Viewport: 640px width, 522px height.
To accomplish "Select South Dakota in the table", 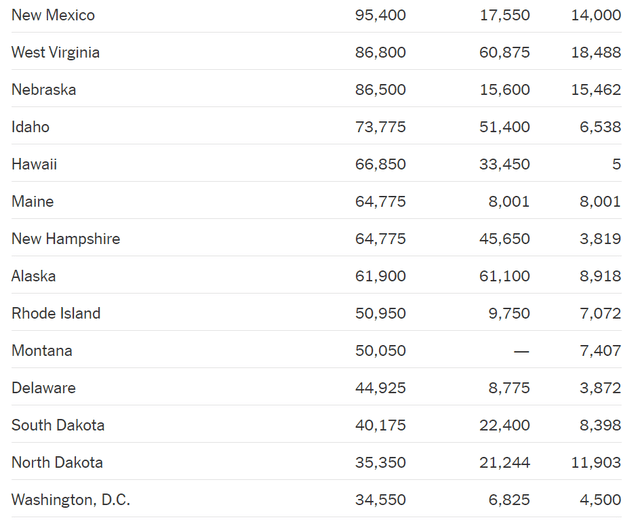I will 58,425.
